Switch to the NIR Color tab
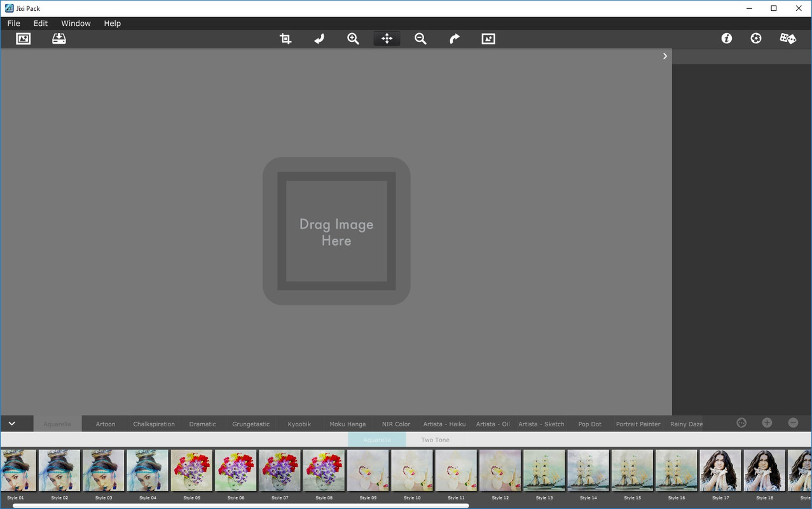Screen dimensions: 812x509 pyautogui.click(x=396, y=424)
